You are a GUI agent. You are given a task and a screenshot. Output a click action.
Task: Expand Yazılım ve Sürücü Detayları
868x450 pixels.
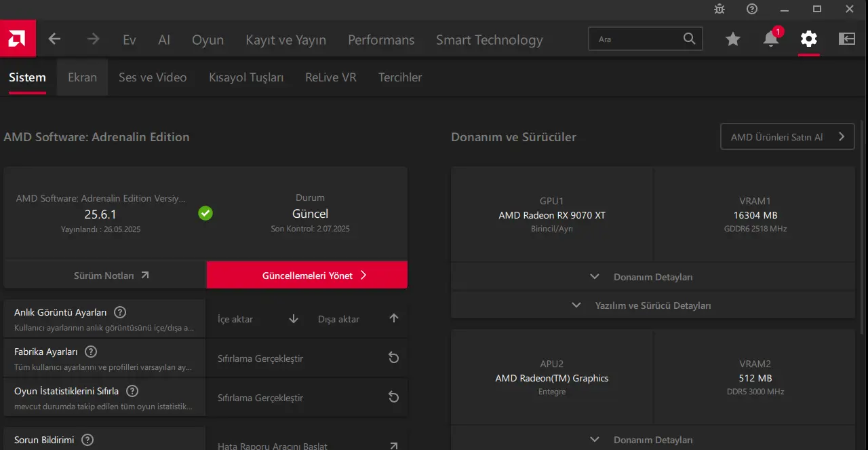click(653, 305)
